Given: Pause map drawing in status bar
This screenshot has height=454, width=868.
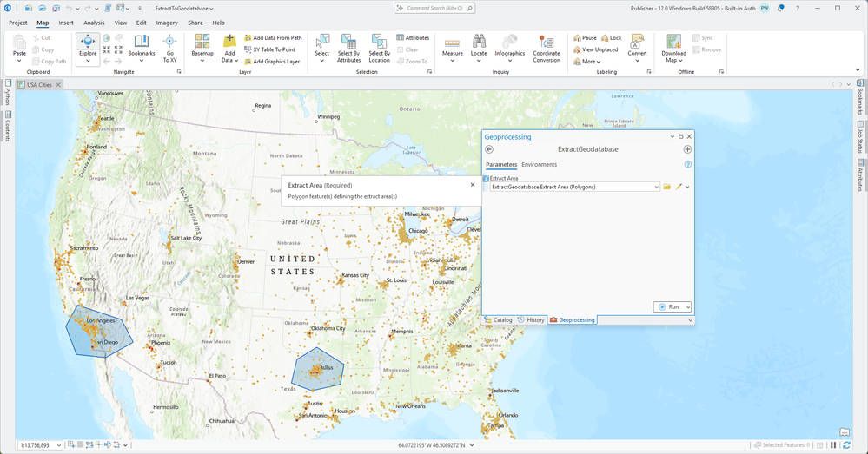Looking at the screenshot, I should (833, 445).
